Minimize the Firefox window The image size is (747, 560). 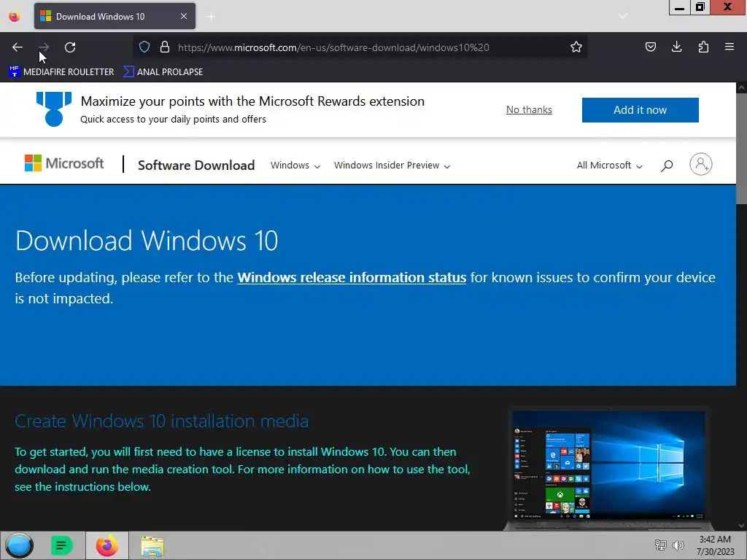click(x=679, y=7)
